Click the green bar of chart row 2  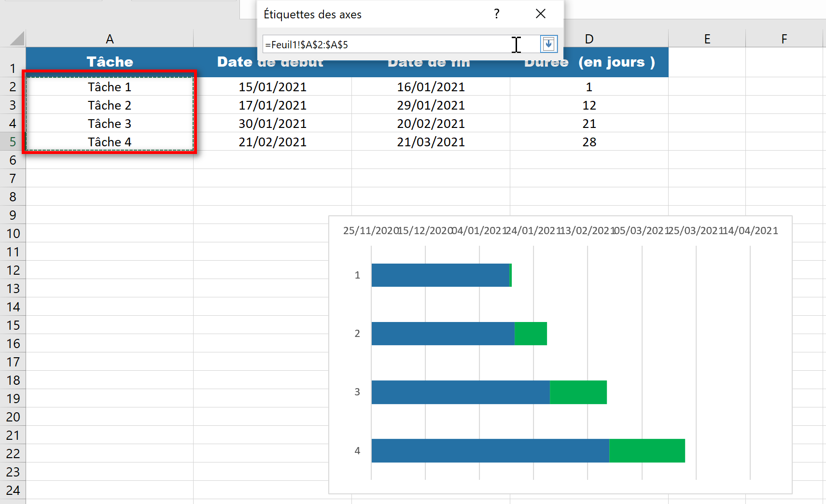[x=531, y=334]
